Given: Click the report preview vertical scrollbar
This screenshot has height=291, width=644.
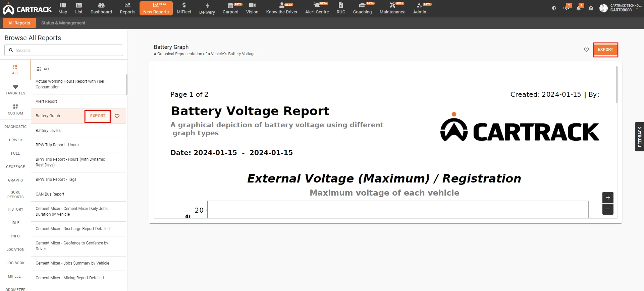Looking at the screenshot, I should [616, 84].
